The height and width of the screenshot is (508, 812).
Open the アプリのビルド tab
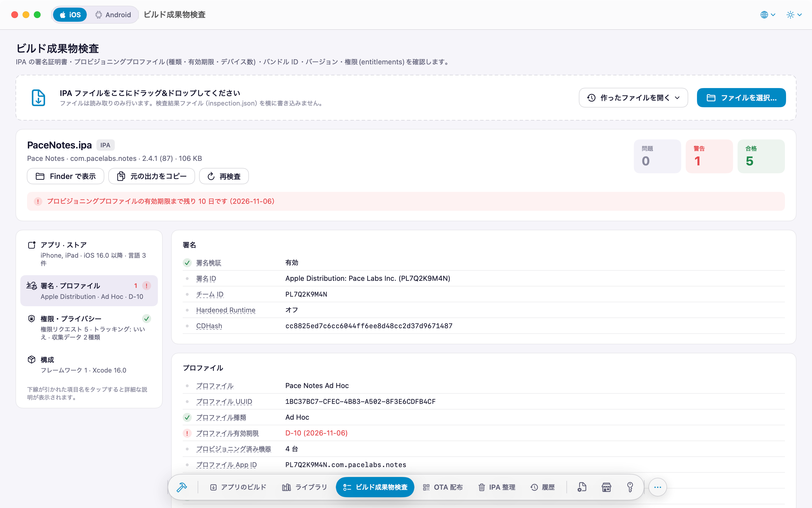pos(238,487)
